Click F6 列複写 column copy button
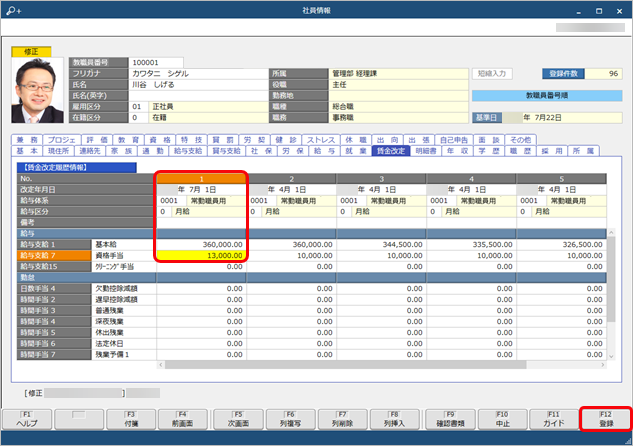 coord(290,419)
